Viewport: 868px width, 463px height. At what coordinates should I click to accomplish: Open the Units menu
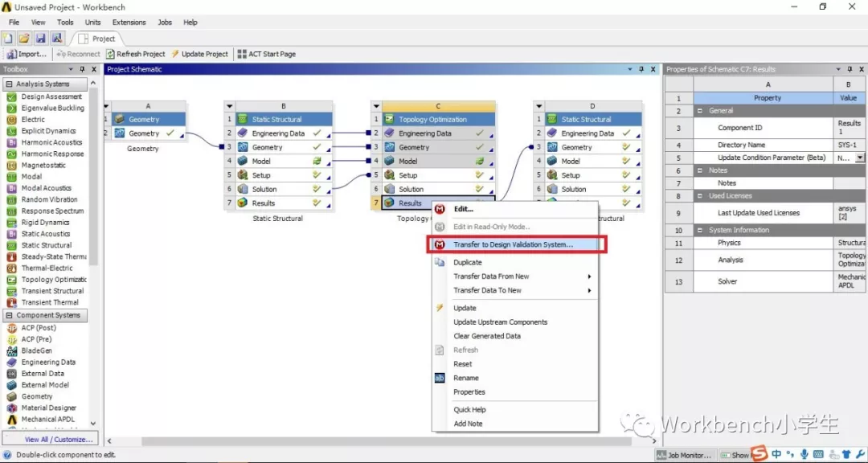click(x=92, y=23)
